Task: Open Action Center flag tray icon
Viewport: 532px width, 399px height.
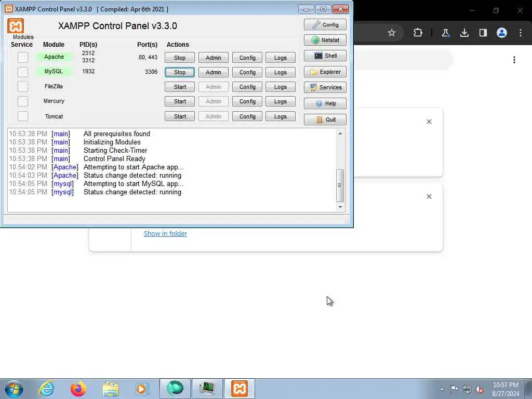Action: (454, 389)
